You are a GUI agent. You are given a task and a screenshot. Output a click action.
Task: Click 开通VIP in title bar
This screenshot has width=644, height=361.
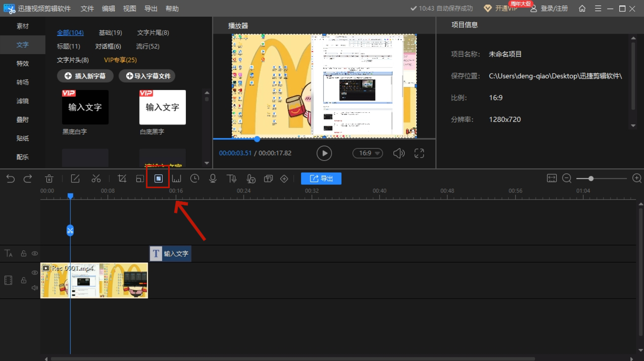pyautogui.click(x=501, y=9)
